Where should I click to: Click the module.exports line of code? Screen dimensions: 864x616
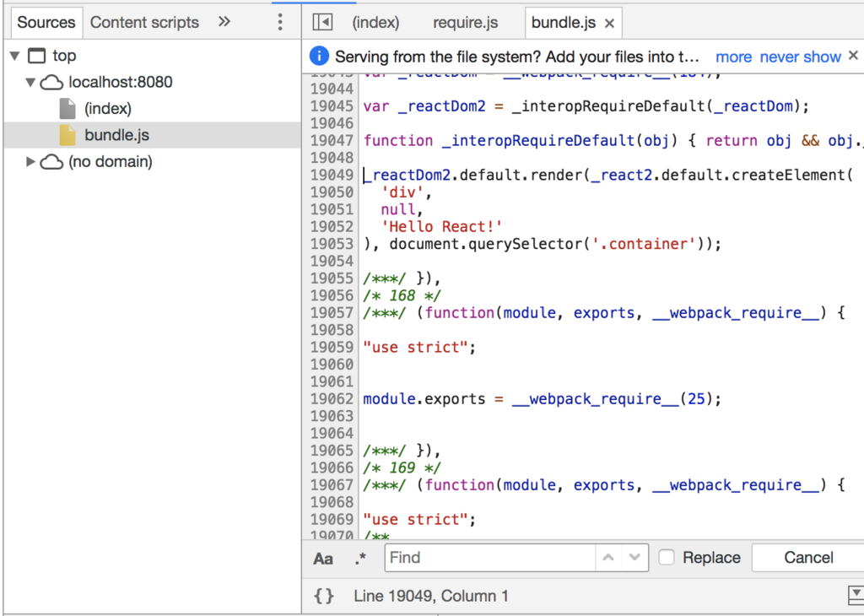542,398
